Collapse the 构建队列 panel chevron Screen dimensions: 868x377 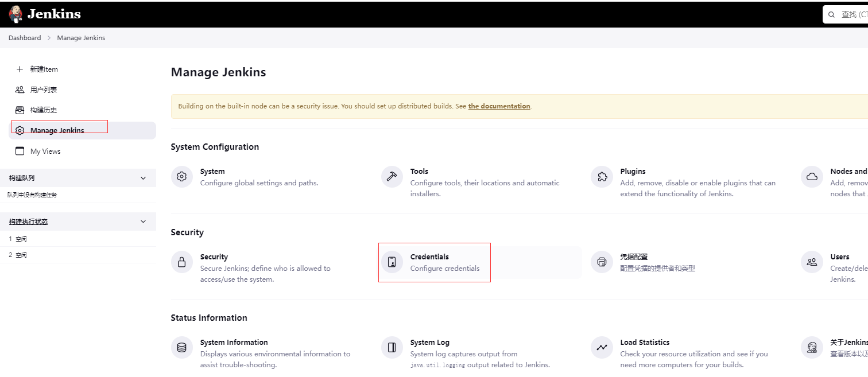tap(144, 178)
